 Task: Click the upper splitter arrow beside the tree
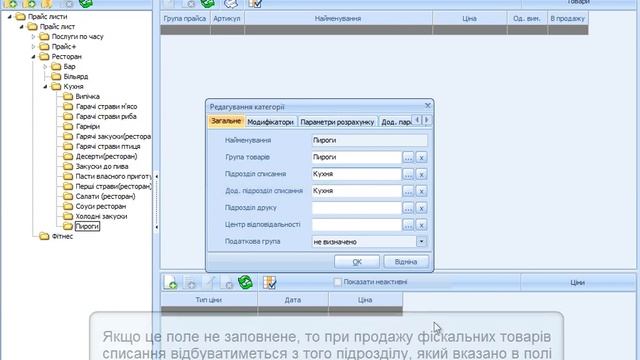[x=156, y=176]
